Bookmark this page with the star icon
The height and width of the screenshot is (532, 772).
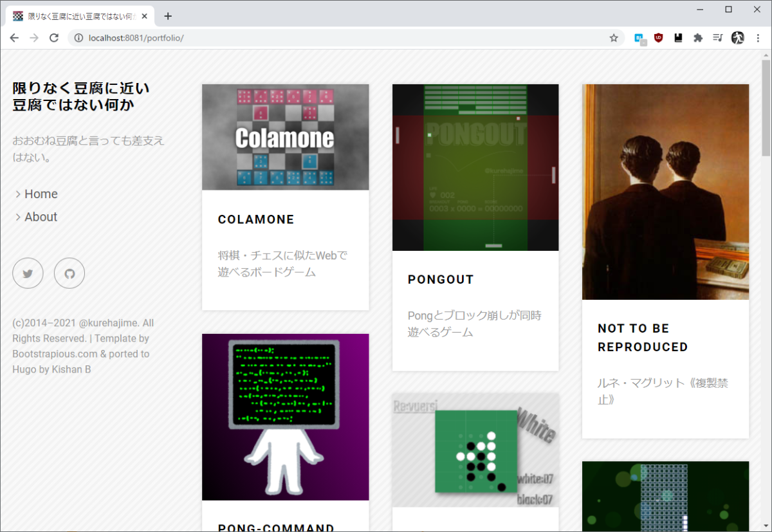point(614,38)
